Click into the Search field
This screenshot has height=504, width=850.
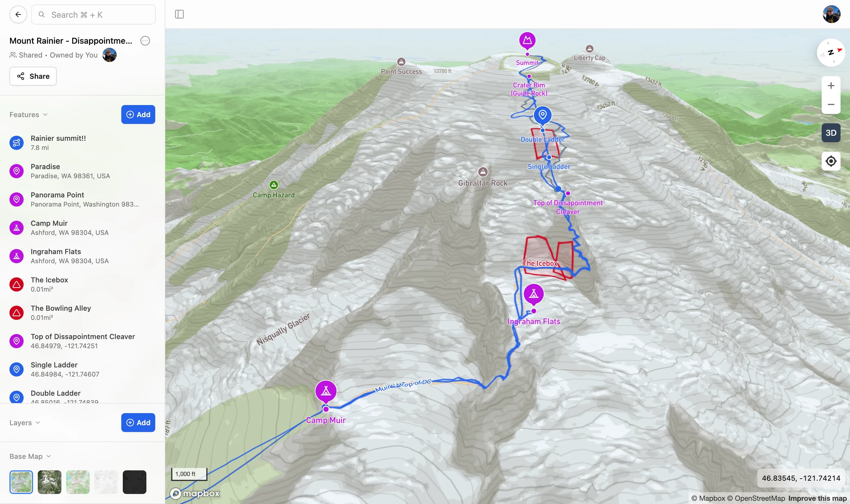[x=93, y=14]
